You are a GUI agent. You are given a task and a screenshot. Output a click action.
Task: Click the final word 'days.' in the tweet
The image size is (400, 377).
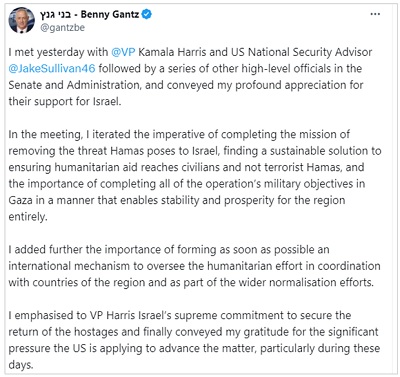click(x=21, y=365)
